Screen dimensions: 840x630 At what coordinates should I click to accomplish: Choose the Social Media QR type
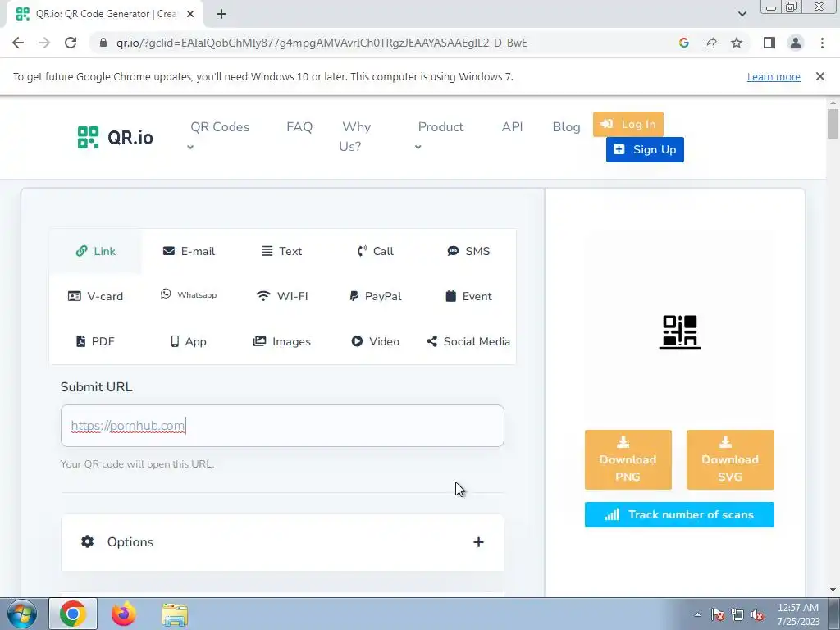click(x=468, y=341)
